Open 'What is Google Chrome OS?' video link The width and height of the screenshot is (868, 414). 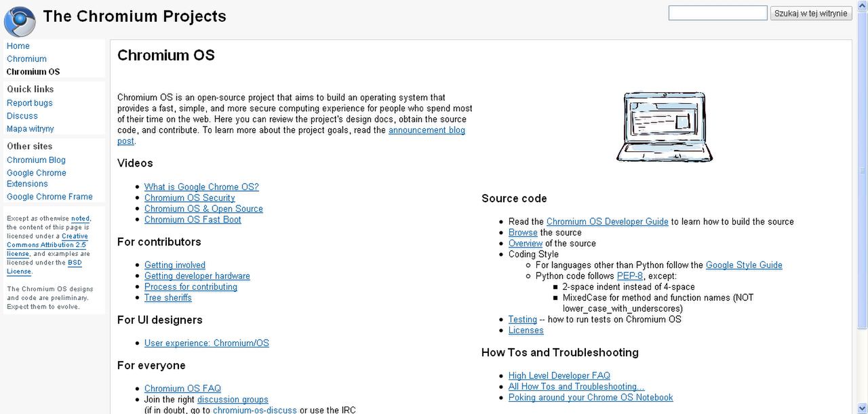click(201, 187)
